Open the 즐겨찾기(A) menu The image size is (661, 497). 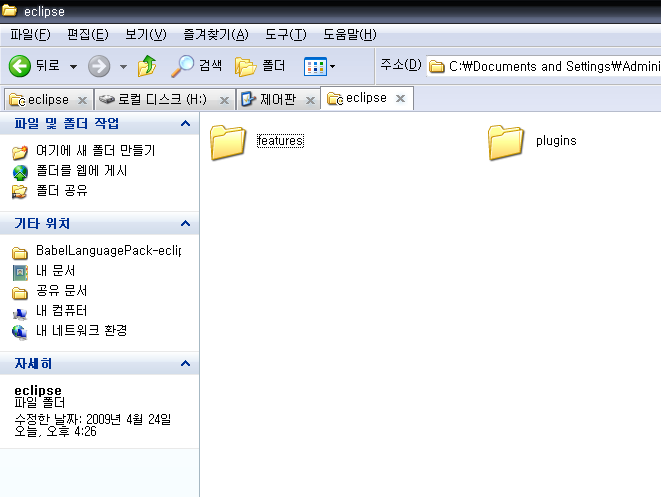click(x=215, y=35)
